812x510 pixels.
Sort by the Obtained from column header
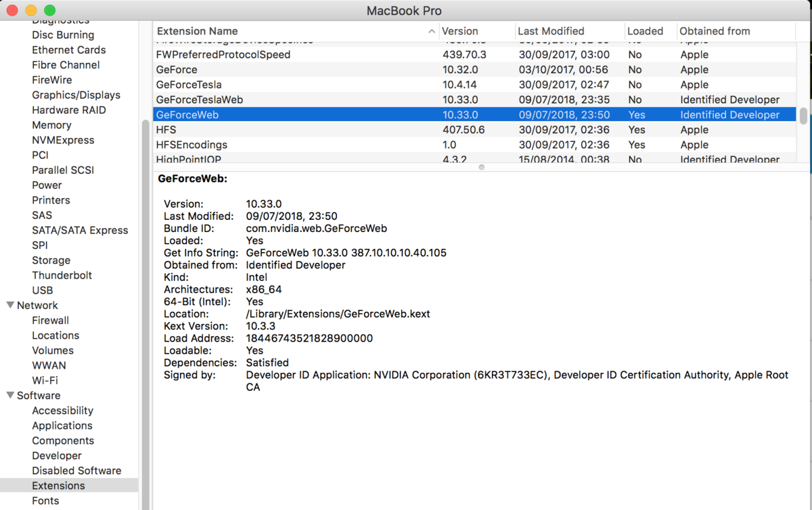tap(736, 31)
